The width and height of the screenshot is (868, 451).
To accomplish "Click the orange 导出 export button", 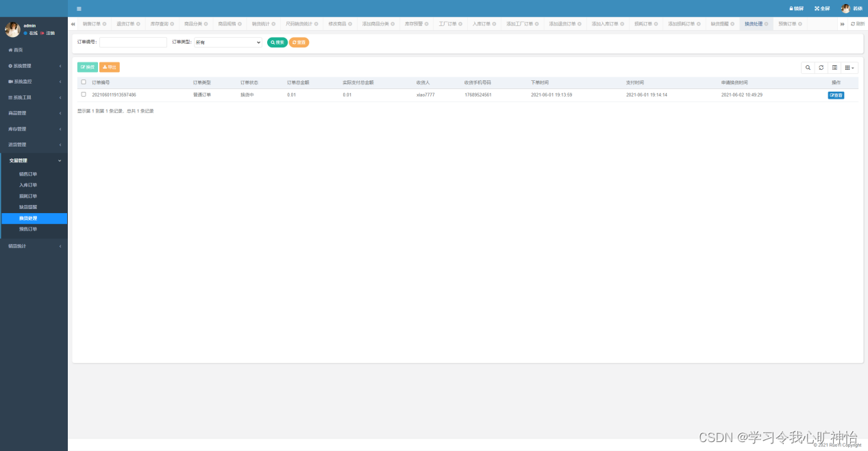I will click(x=110, y=67).
